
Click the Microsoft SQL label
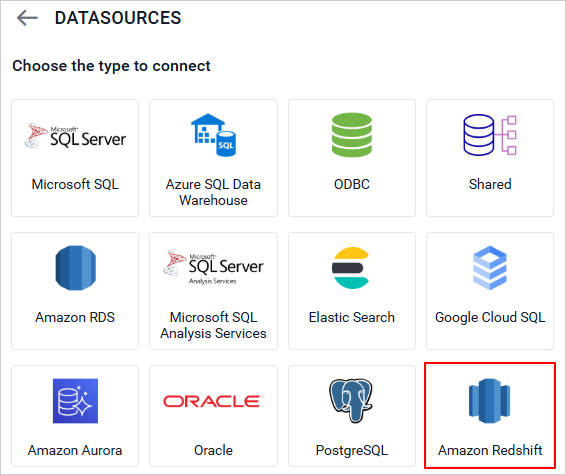75,184
